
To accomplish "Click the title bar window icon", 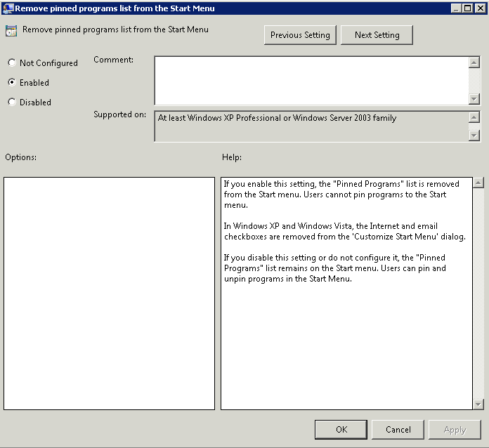I will coord(8,8).
